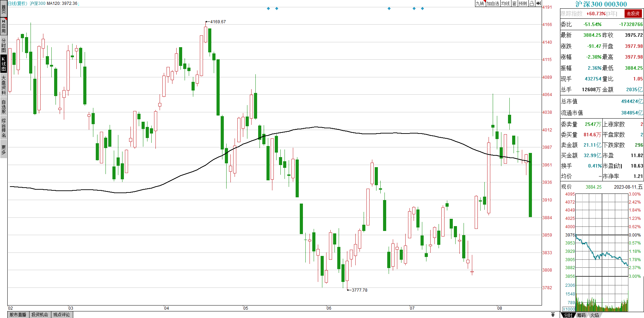Click the scroll-to-top arrow icon at bottom
Screen dimensions: 644x318
click(x=553, y=315)
